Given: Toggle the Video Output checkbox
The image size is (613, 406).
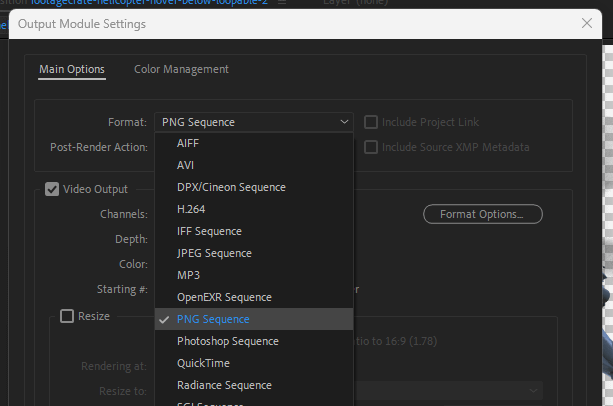Looking at the screenshot, I should (x=52, y=188).
